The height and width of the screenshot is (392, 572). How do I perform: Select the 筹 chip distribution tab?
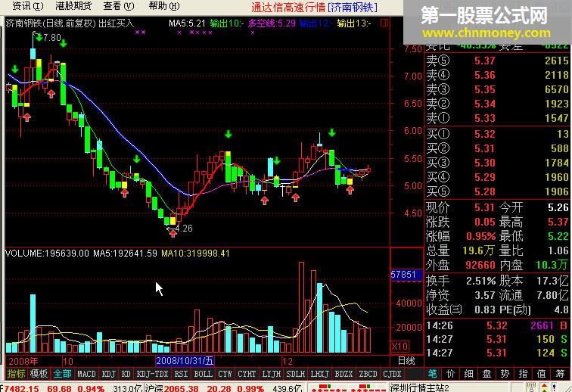coord(561,374)
